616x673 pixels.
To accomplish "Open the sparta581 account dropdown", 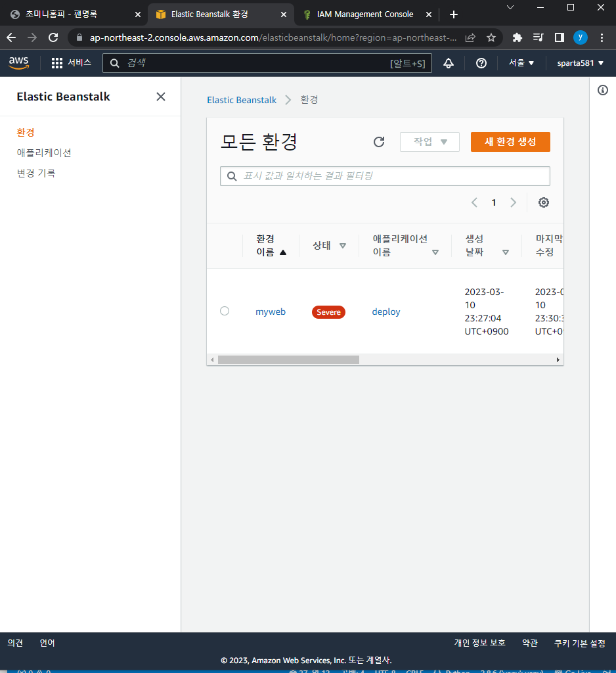I will [x=580, y=63].
